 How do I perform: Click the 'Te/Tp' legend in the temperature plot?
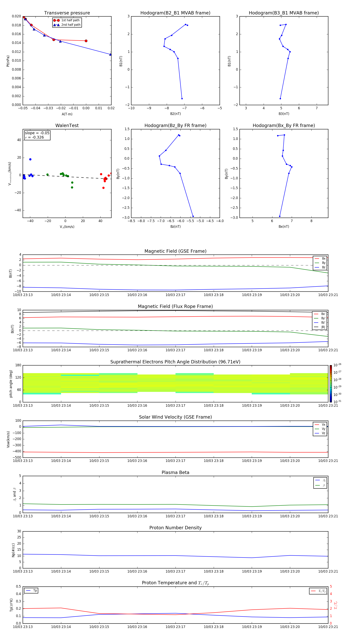click(x=318, y=591)
